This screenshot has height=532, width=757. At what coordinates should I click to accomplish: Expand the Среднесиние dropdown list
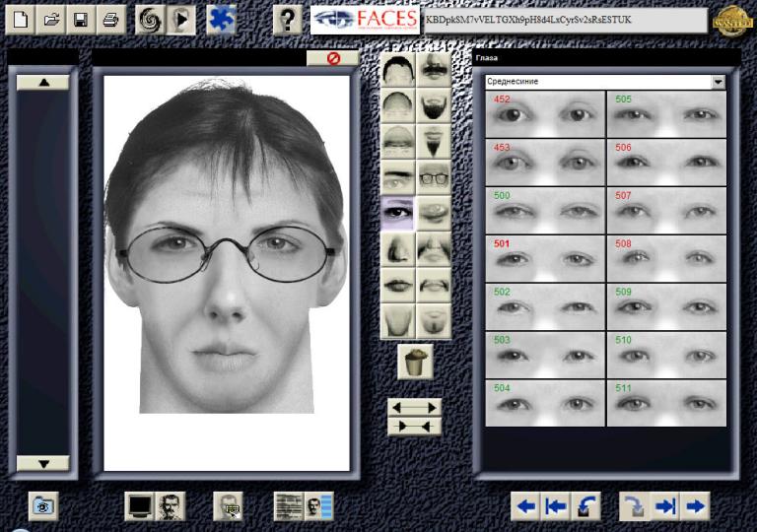click(719, 82)
